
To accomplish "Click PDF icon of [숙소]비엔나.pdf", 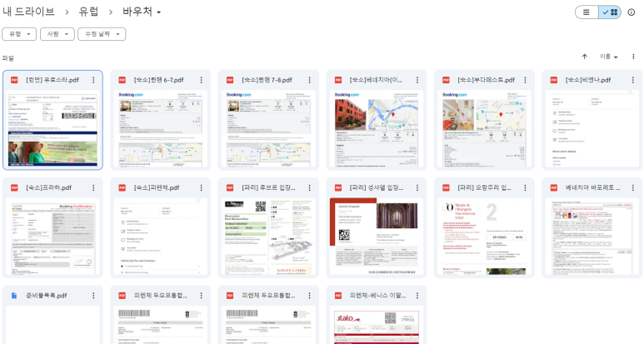I will (554, 80).
